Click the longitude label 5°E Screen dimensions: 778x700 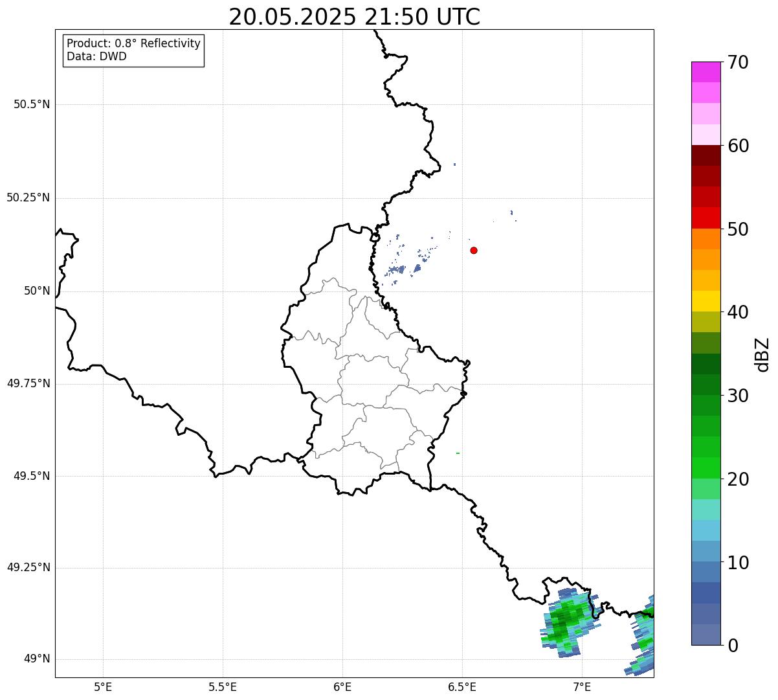tap(103, 686)
